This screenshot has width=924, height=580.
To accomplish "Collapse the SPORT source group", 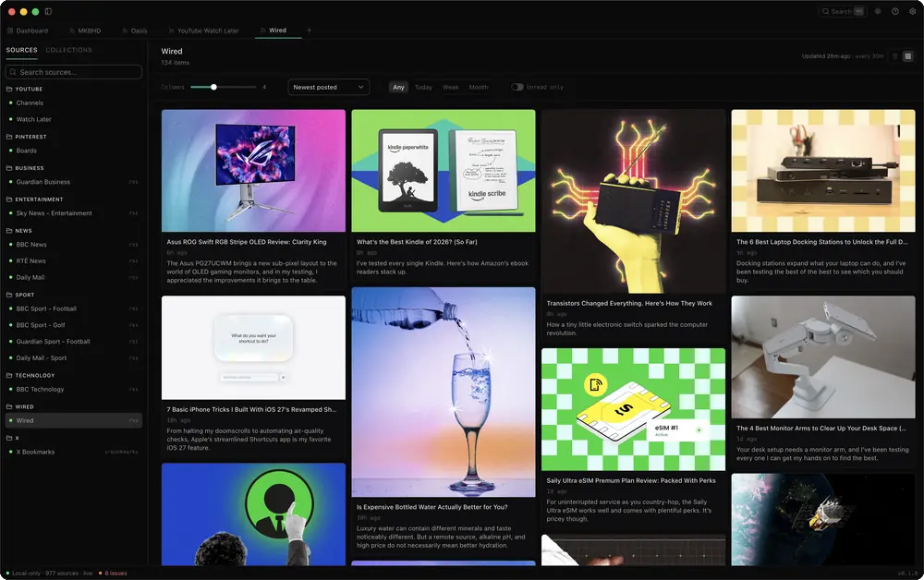I will pos(25,295).
